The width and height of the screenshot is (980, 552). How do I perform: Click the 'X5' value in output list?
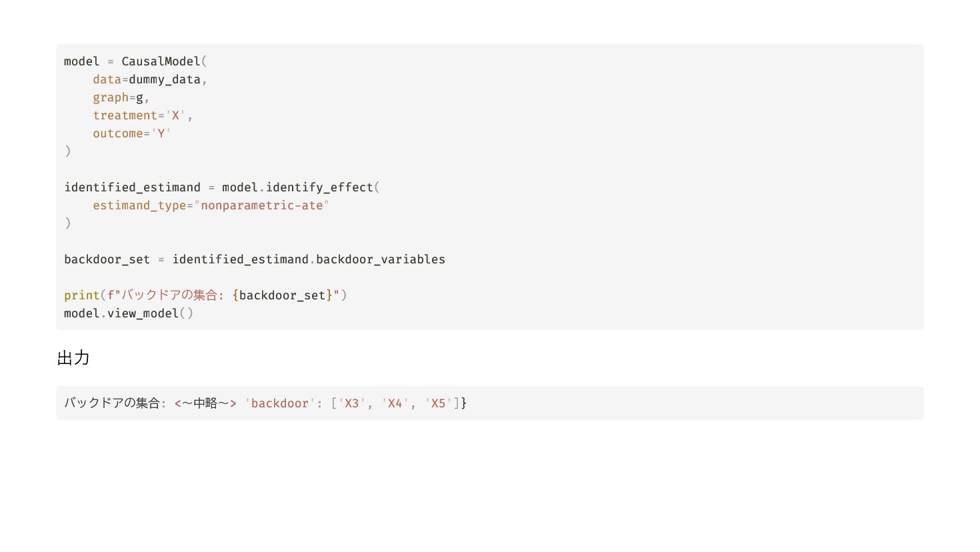tap(438, 403)
